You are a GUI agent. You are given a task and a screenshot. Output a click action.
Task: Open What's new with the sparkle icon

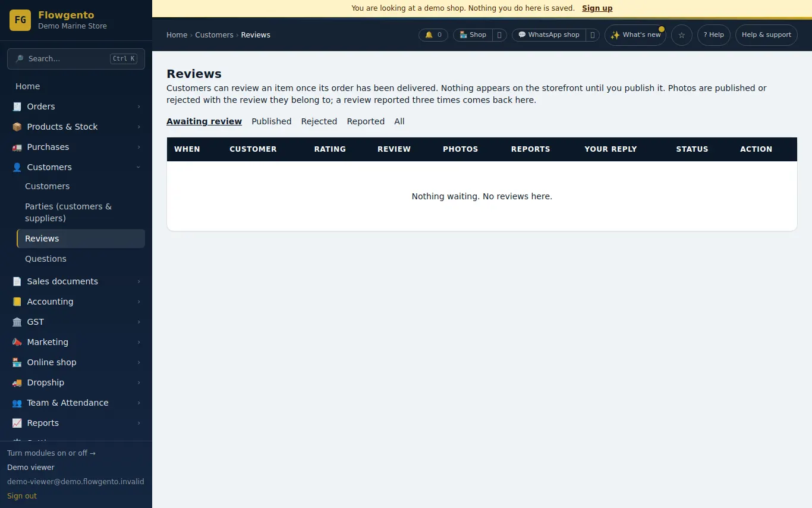pyautogui.click(x=635, y=35)
